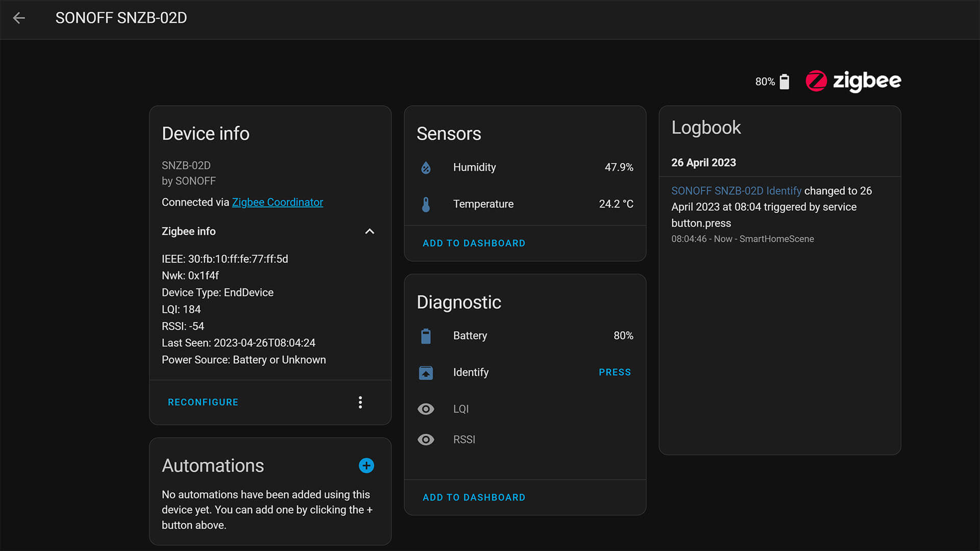
Task: Show the hidden LQI entity eye icon
Action: point(426,409)
